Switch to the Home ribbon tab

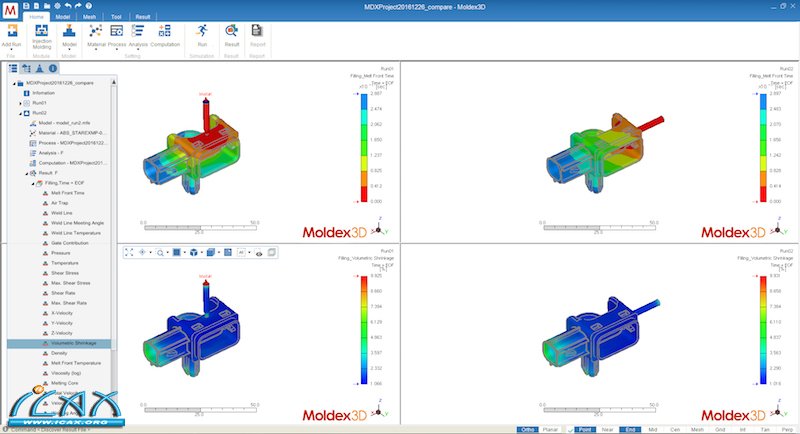pyautogui.click(x=36, y=17)
